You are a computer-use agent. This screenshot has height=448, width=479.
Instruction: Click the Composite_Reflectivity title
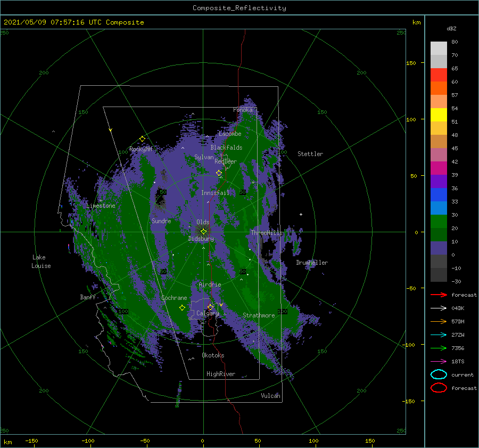pyautogui.click(x=240, y=8)
